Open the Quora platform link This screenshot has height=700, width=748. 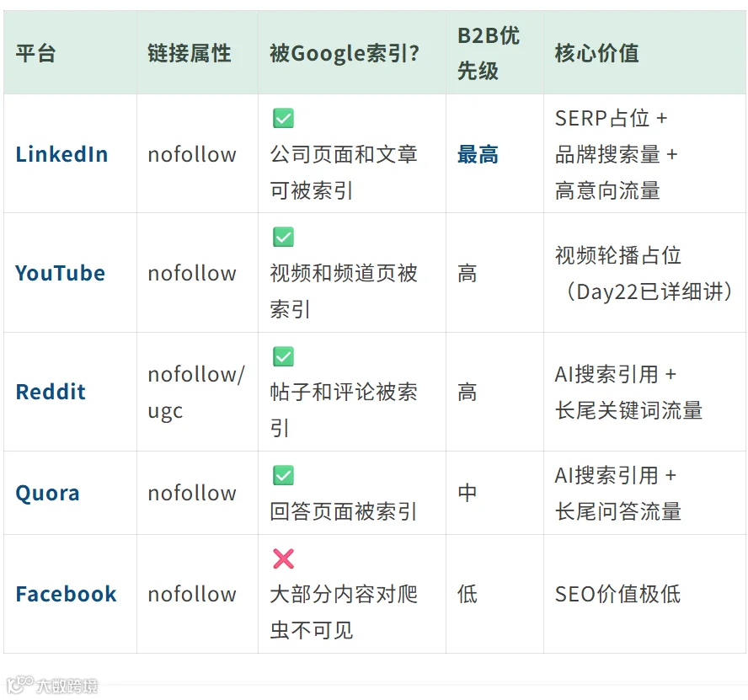(47, 493)
